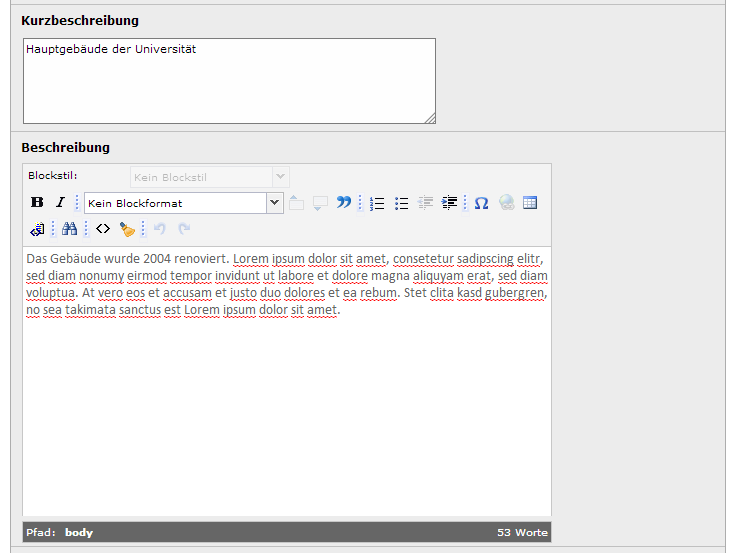Viewport: 739px width, 553px height.
Task: Open find and replace binoculars tool
Action: [69, 229]
